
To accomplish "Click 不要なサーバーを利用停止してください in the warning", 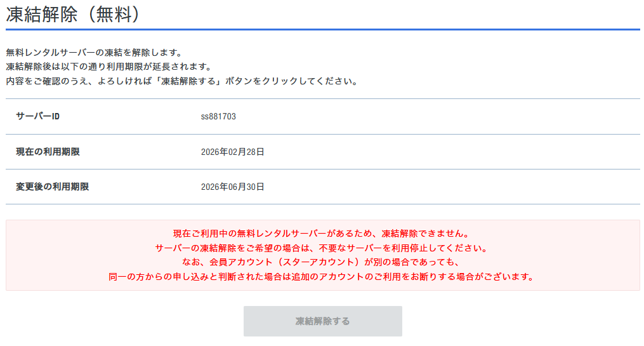I will pos(397,248).
